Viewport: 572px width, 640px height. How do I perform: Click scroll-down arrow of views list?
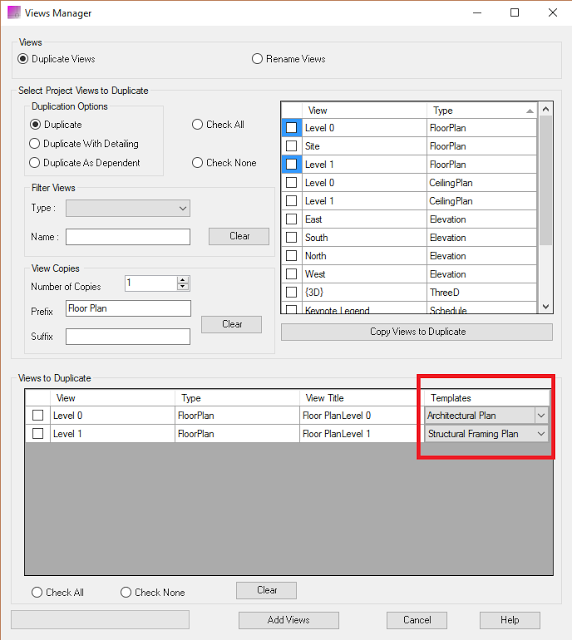pyautogui.click(x=546, y=307)
